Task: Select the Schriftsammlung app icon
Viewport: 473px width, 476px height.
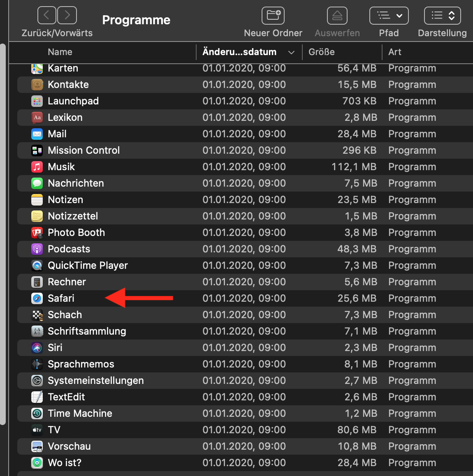Action: coord(37,331)
